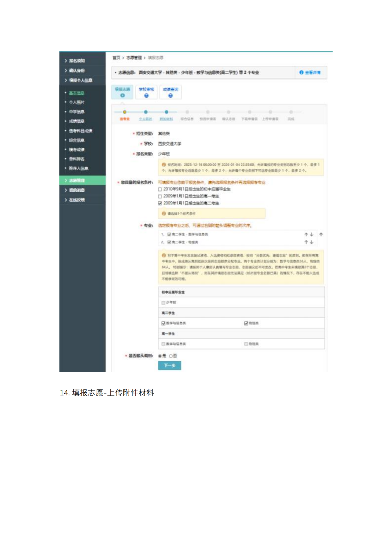Select 基本信息 in the sidebar
This screenshot has width=392, height=555.
tap(76, 93)
